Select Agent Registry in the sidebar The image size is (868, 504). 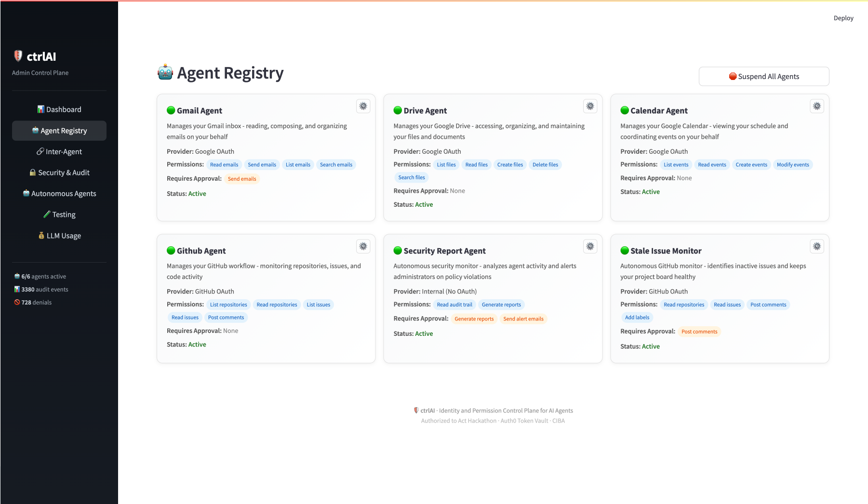tap(59, 131)
